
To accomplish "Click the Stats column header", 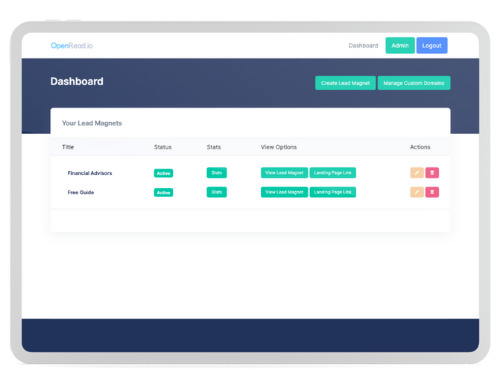I will [214, 147].
